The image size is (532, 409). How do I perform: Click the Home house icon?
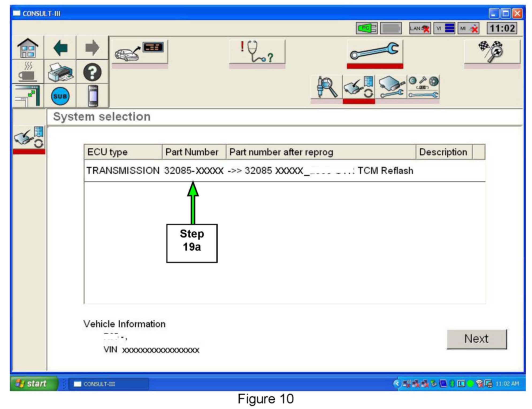(28, 48)
